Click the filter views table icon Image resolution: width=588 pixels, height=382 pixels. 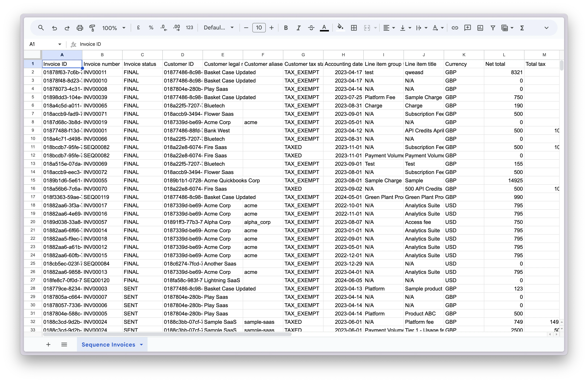(x=505, y=28)
